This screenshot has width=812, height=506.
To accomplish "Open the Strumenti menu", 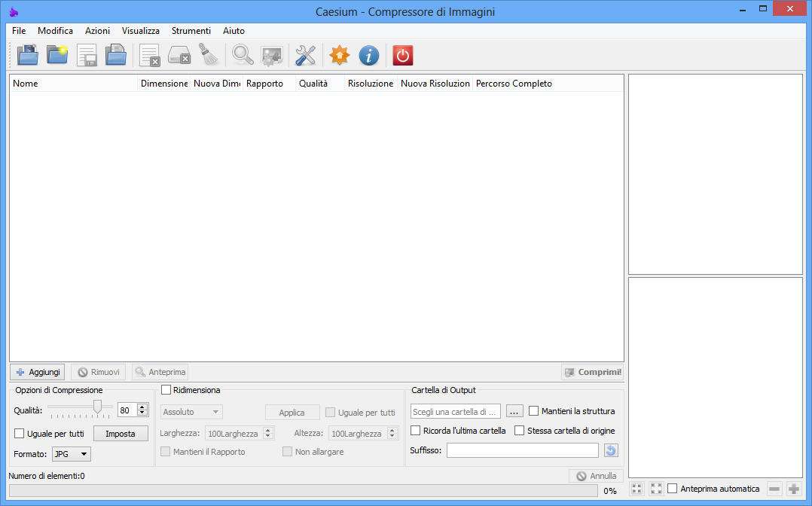I will tap(191, 31).
